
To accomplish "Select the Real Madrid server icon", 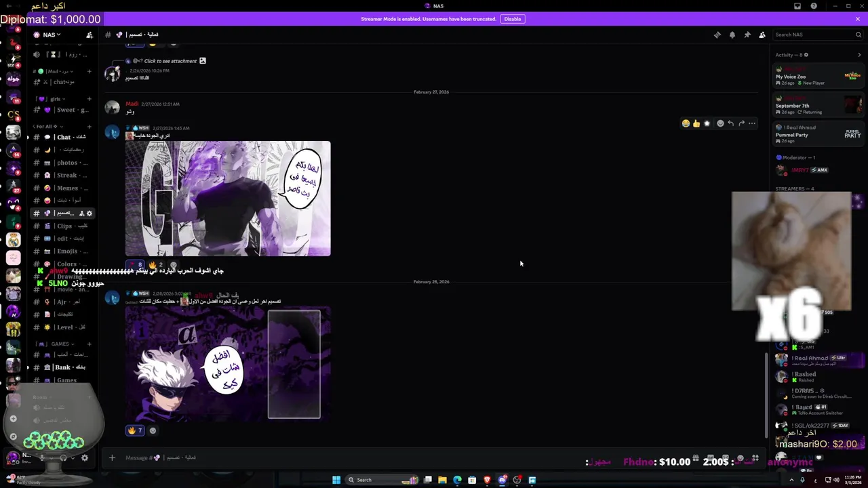I will coord(13,240).
